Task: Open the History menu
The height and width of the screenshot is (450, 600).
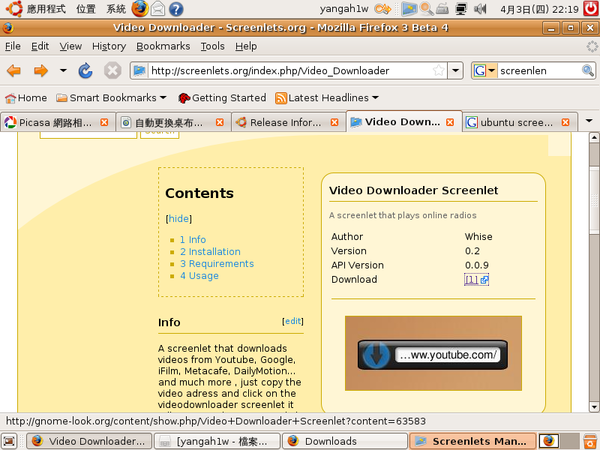Action: (x=109, y=46)
